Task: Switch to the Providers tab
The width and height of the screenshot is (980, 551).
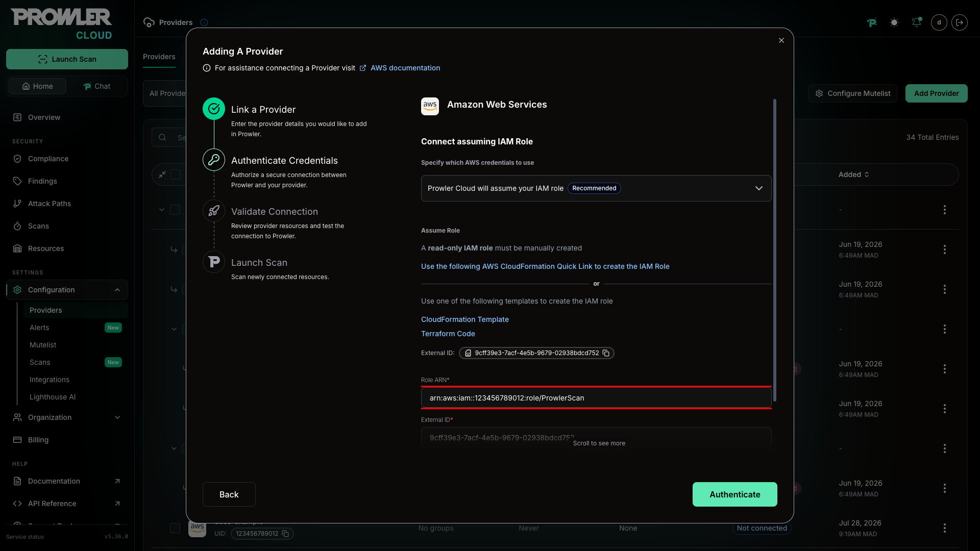Action: pyautogui.click(x=159, y=57)
